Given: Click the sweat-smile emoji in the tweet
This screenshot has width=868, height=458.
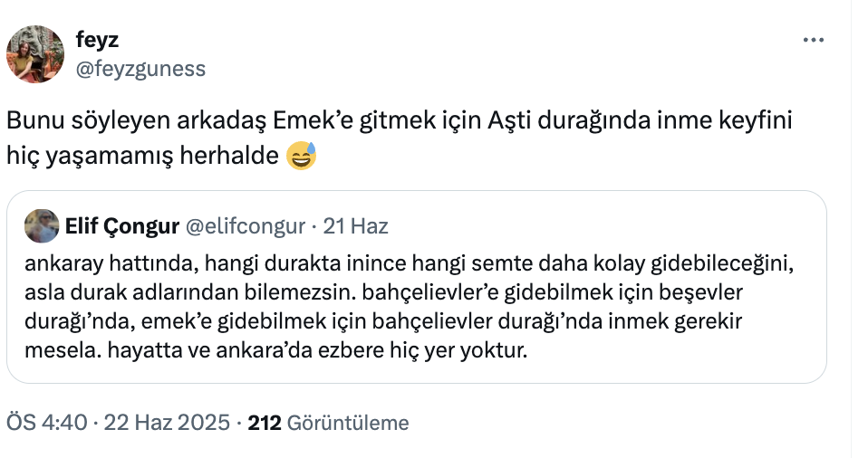Looking at the screenshot, I should (x=302, y=157).
